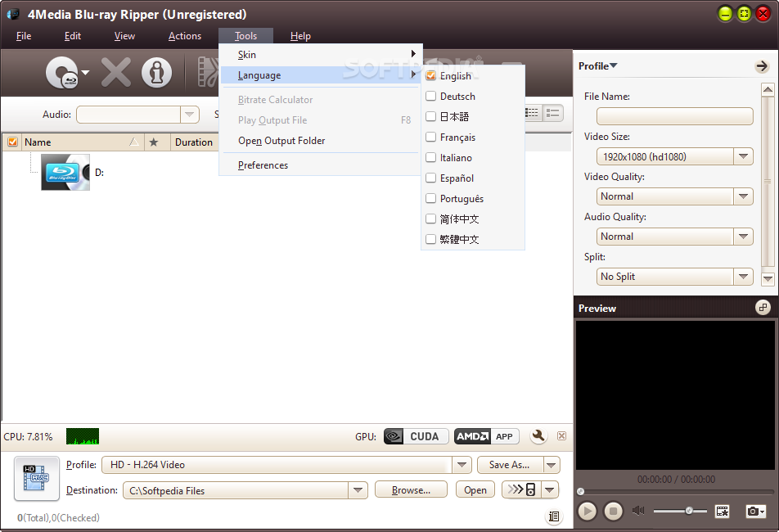This screenshot has height=532, width=779.
Task: Open the file information toolbar icon
Action: click(156, 73)
